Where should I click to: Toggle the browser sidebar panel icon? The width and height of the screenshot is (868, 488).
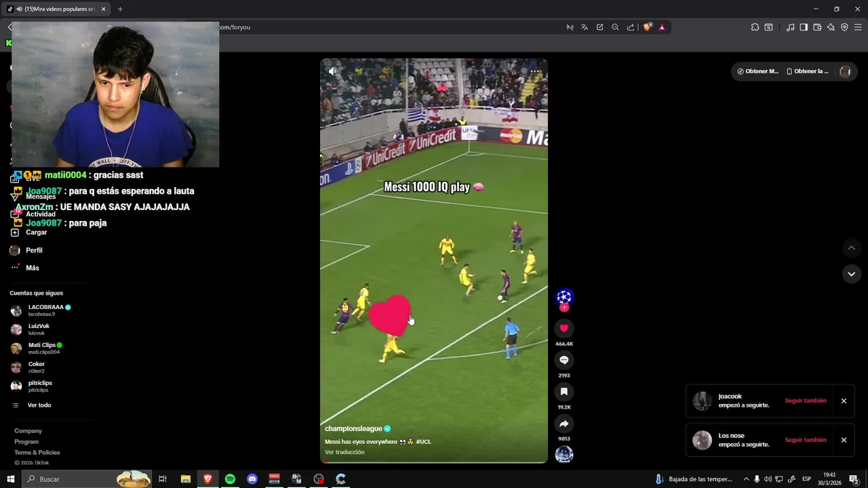[x=804, y=27]
